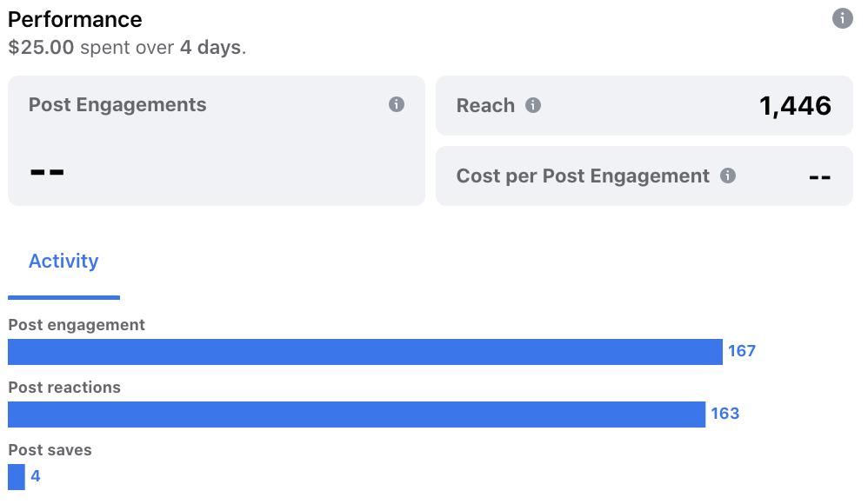Click the Post saves small bar
The image size is (868, 504).
[17, 477]
